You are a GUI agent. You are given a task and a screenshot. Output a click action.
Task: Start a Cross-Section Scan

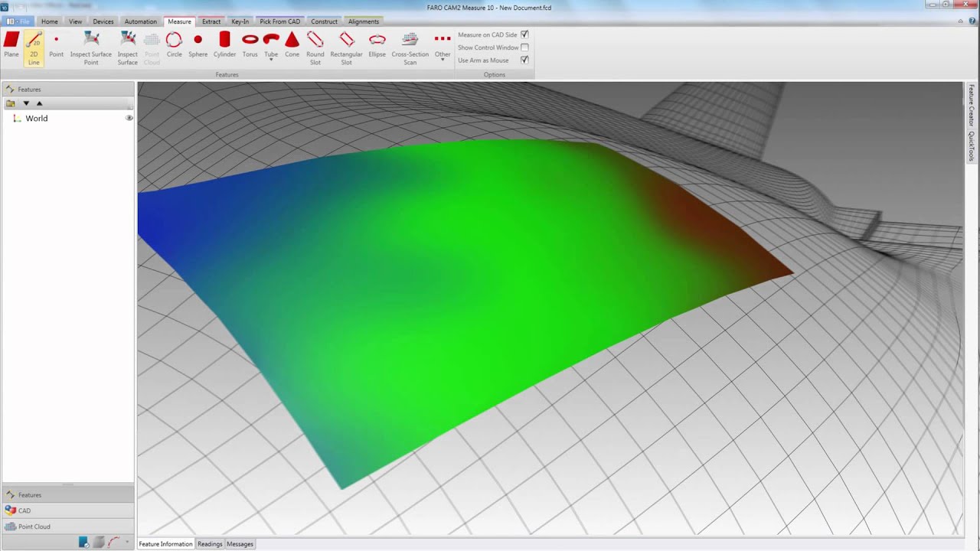click(410, 48)
